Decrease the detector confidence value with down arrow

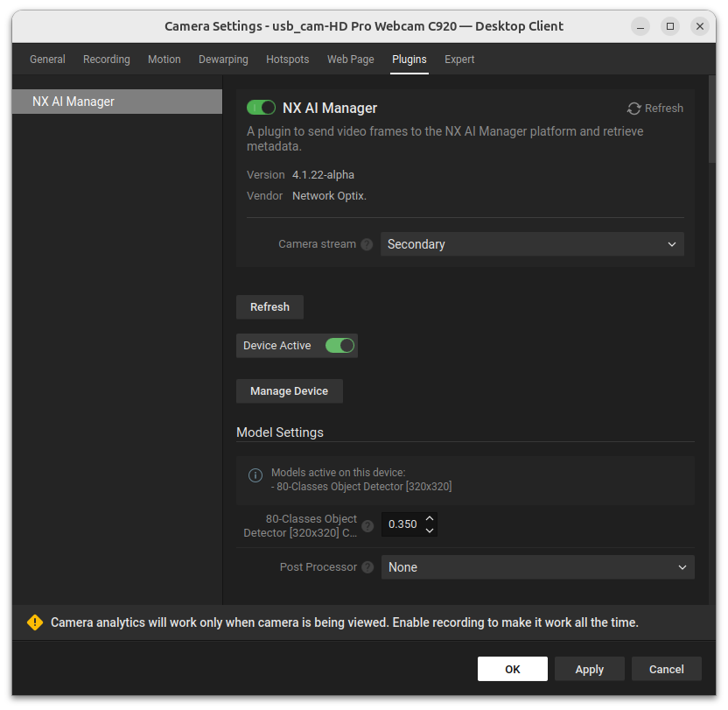430,531
